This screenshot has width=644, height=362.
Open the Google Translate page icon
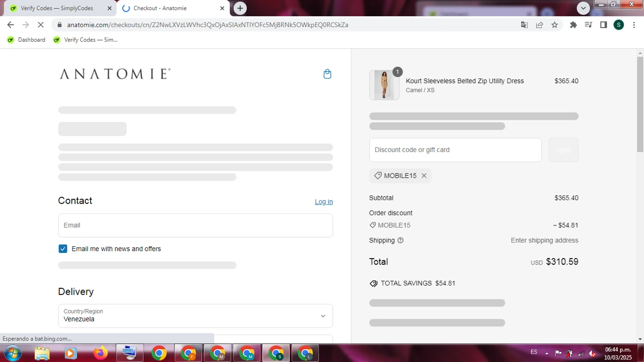tap(524, 25)
